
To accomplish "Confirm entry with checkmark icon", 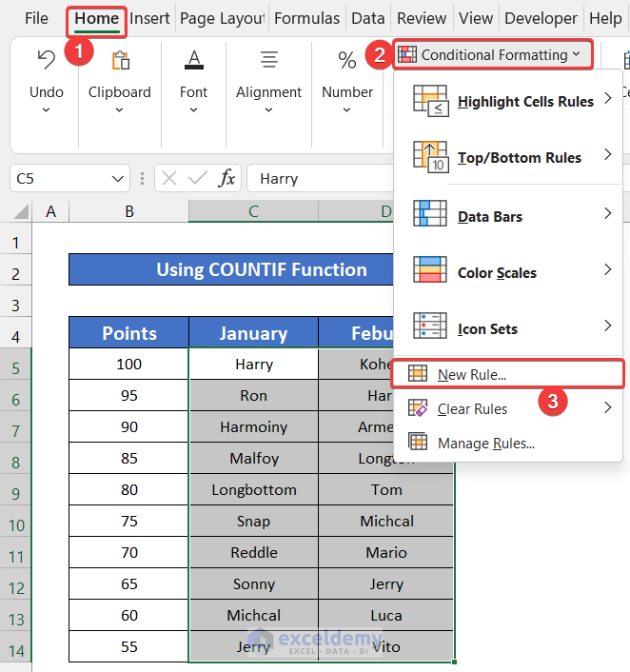I will coord(198,178).
